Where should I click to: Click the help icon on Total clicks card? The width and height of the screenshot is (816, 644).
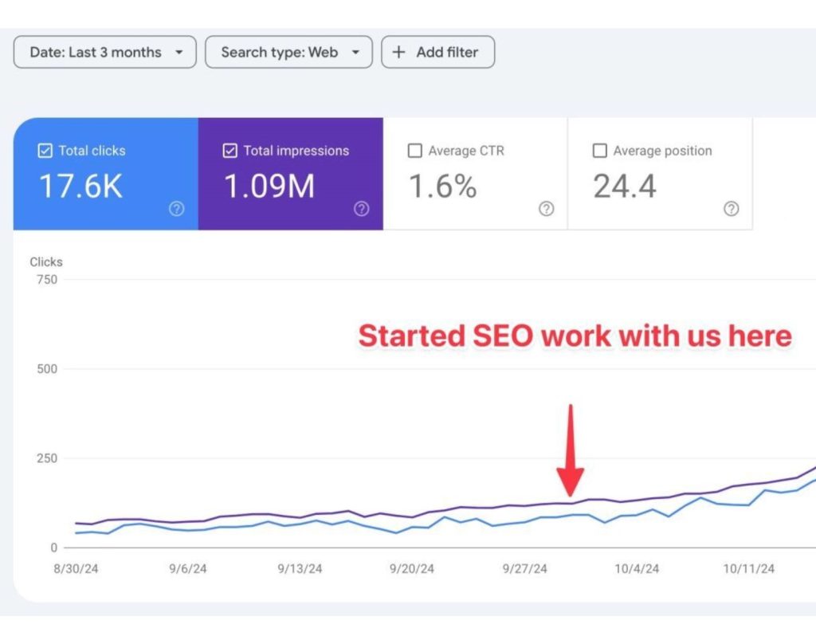click(177, 209)
